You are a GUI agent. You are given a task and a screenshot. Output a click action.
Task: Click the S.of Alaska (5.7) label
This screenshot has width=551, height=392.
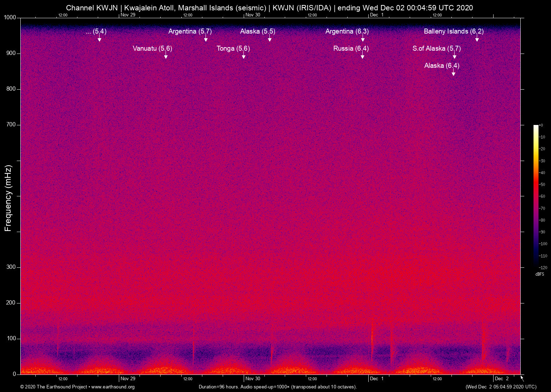click(436, 48)
